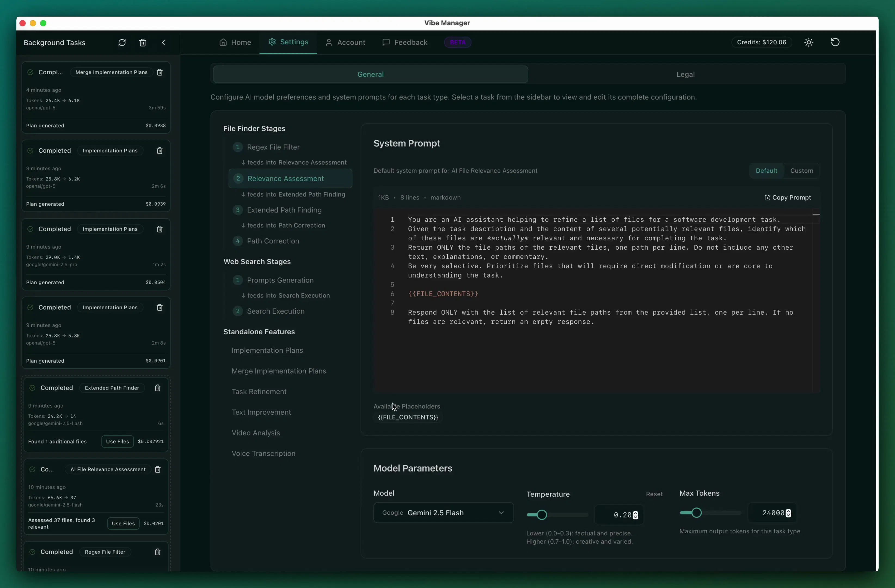The width and height of the screenshot is (895, 588).
Task: Delete the Regex File Filter task
Action: pos(158,552)
